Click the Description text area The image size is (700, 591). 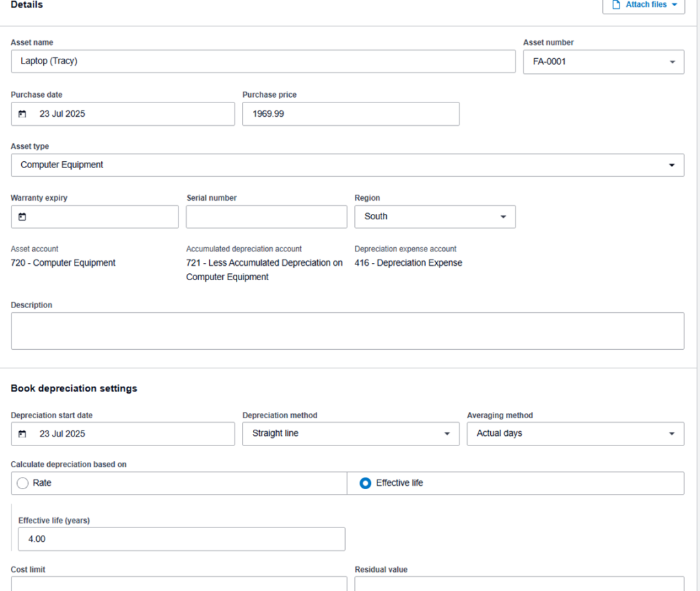347,331
